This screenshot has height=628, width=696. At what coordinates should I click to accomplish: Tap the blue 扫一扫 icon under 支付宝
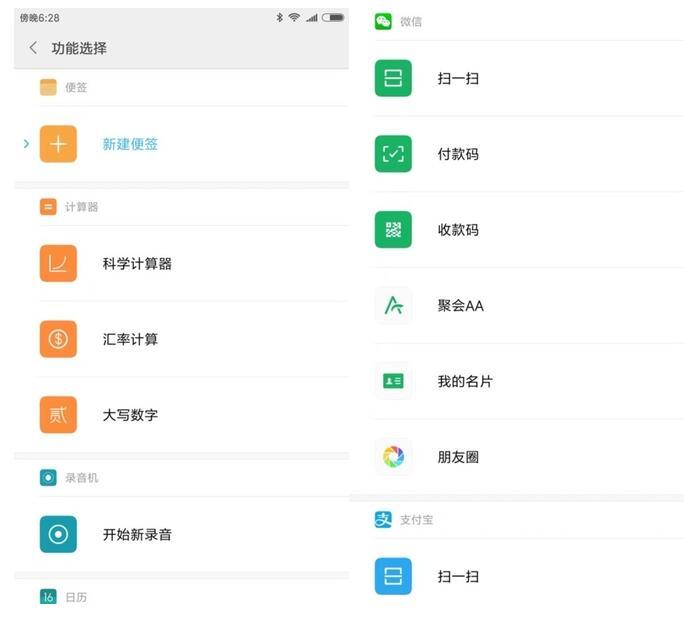(x=393, y=576)
